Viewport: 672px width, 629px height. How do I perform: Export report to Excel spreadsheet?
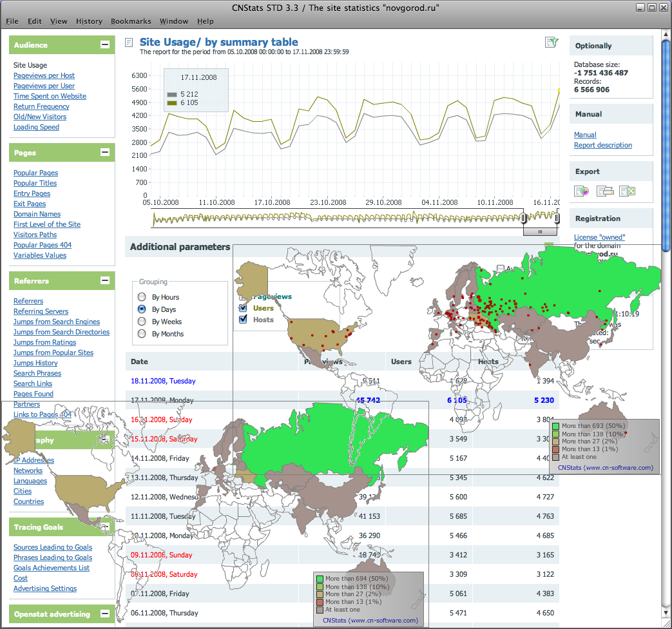tap(628, 191)
